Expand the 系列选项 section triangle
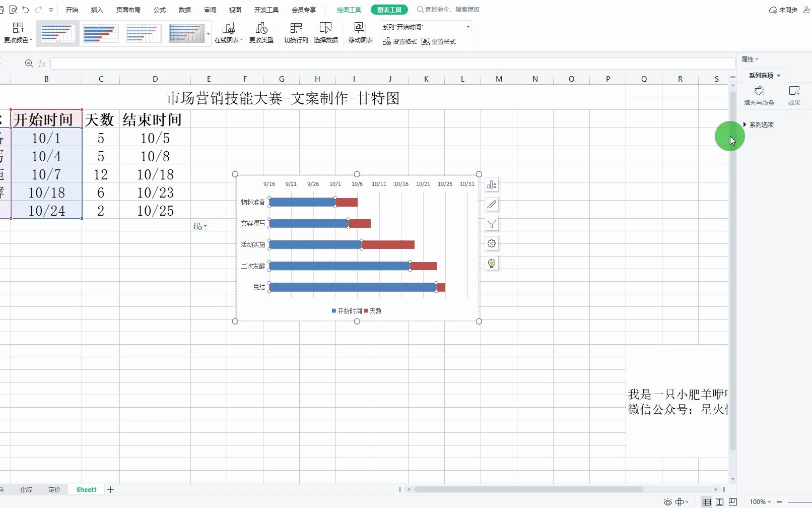This screenshot has height=508, width=812. pyautogui.click(x=745, y=124)
